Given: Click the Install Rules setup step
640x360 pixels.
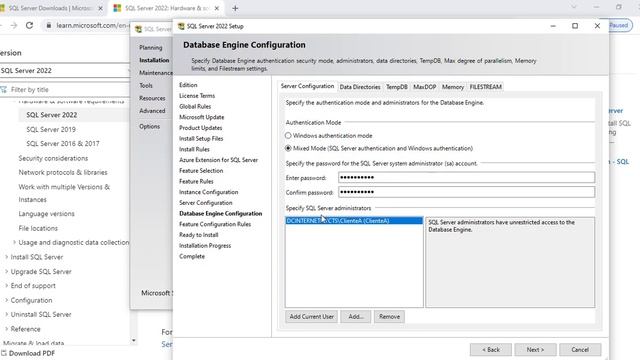Looking at the screenshot, I should (194, 149).
